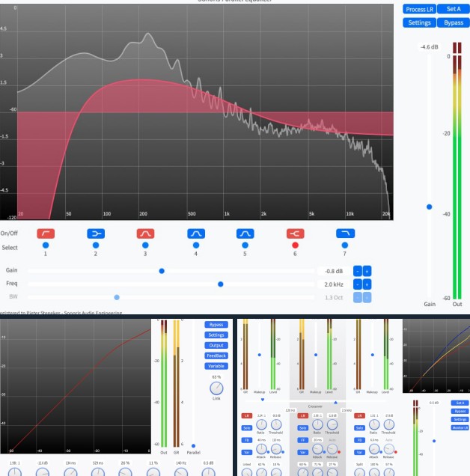Image resolution: width=470 pixels, height=476 pixels.
Task: Toggle band 1 low-cut filter icon
Action: click(x=46, y=234)
